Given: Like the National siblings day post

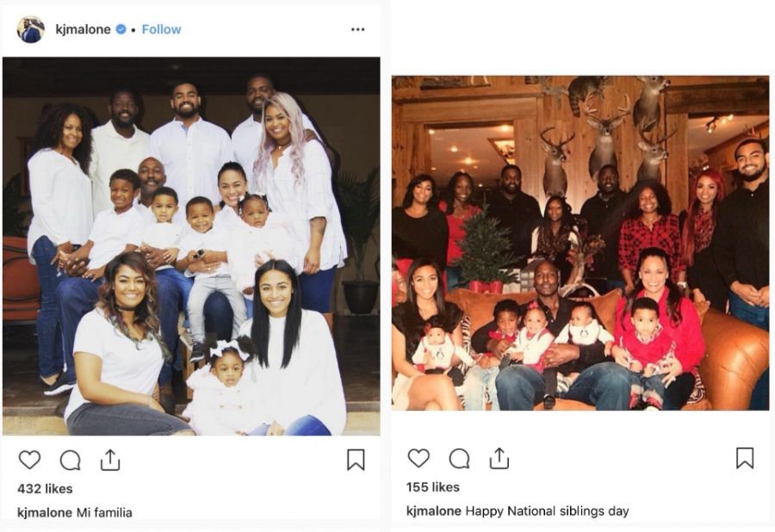Looking at the screenshot, I should point(418,459).
